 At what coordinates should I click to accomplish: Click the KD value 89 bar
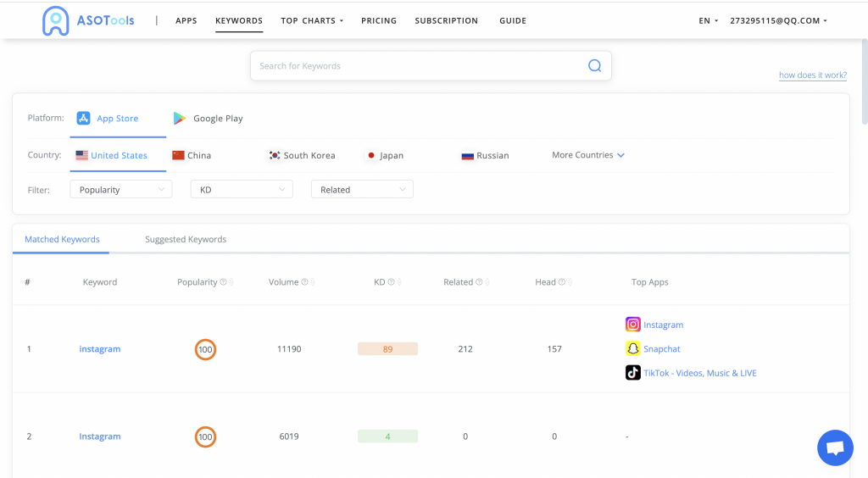click(x=387, y=349)
